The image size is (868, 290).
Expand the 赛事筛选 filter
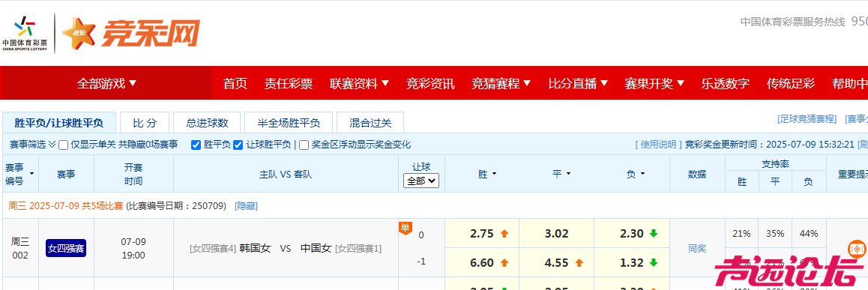click(x=33, y=145)
